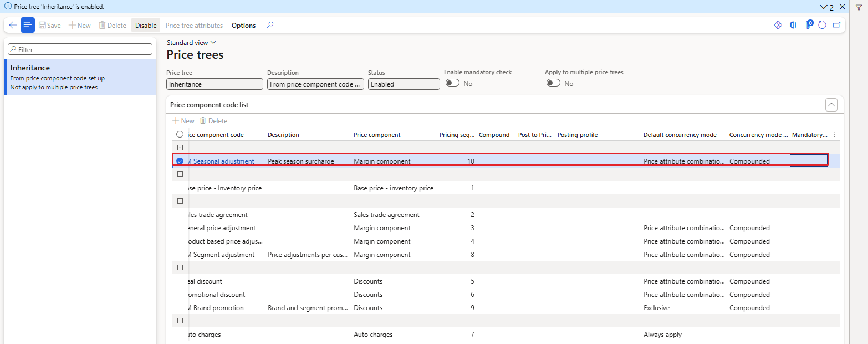Open the action bar search magnifier

click(270, 25)
